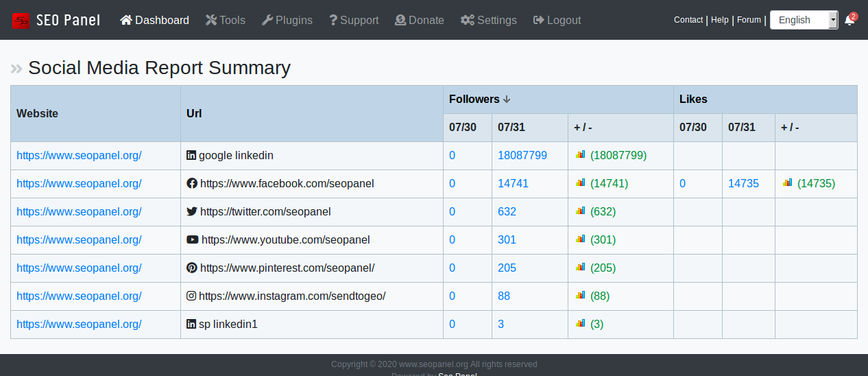Click the Facebook icon in the Url column

pos(192,184)
